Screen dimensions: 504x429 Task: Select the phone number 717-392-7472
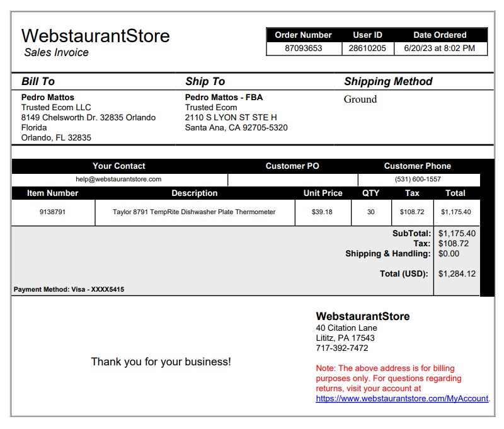[342, 348]
